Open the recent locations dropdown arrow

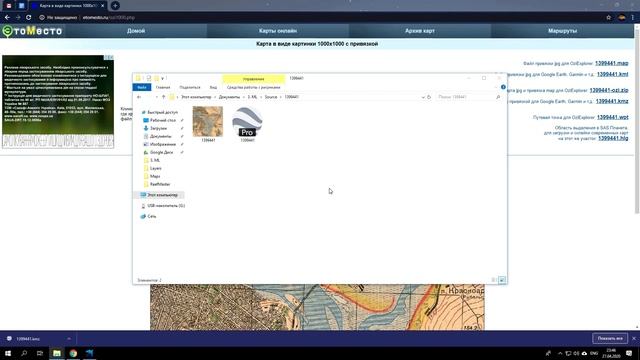click(x=157, y=97)
